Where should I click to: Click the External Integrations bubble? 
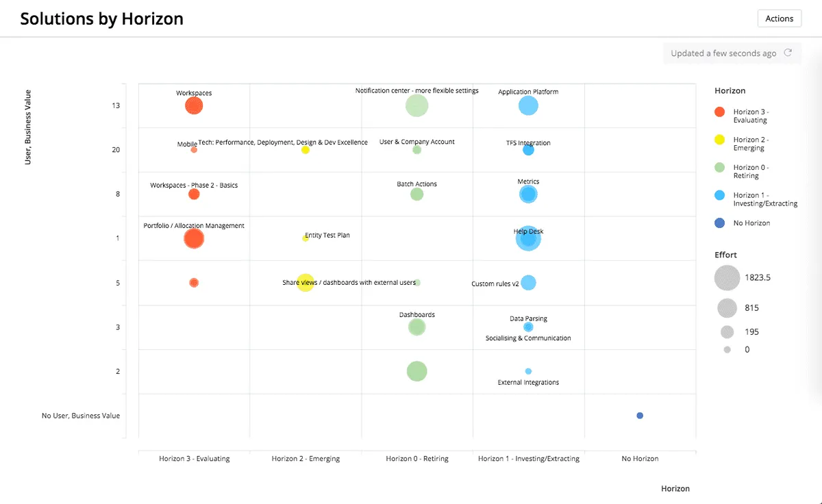tap(528, 371)
